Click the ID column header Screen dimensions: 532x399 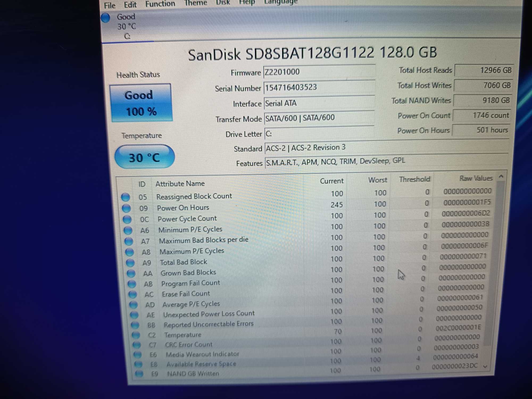pos(142,184)
